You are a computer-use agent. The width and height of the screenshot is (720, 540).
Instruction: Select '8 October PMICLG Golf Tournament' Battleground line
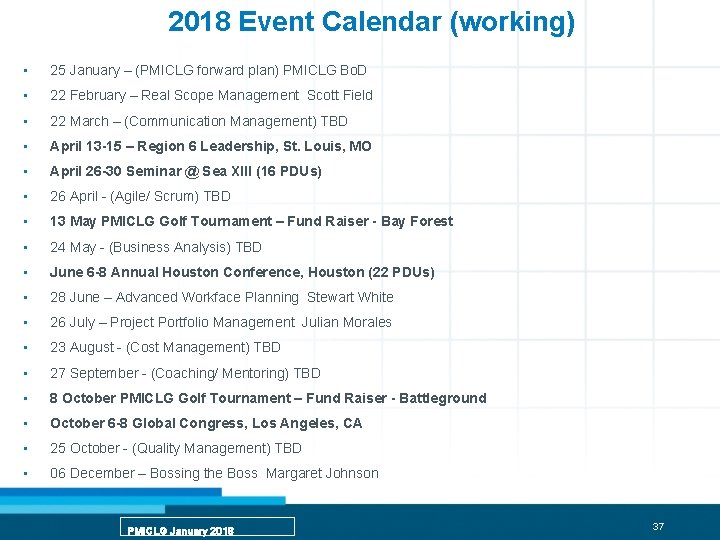click(268, 398)
